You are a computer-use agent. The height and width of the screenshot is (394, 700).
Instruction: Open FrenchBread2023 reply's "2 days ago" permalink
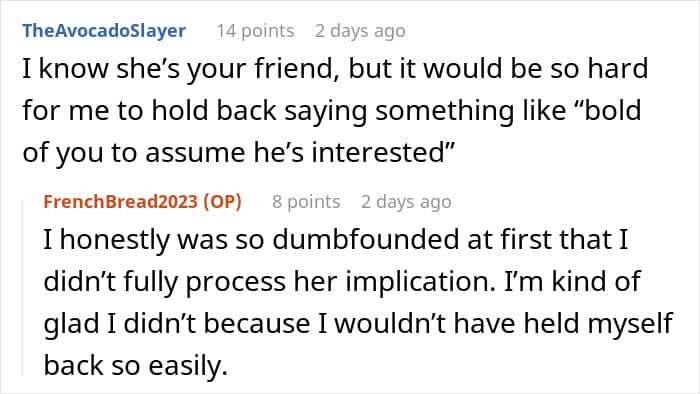(x=406, y=202)
